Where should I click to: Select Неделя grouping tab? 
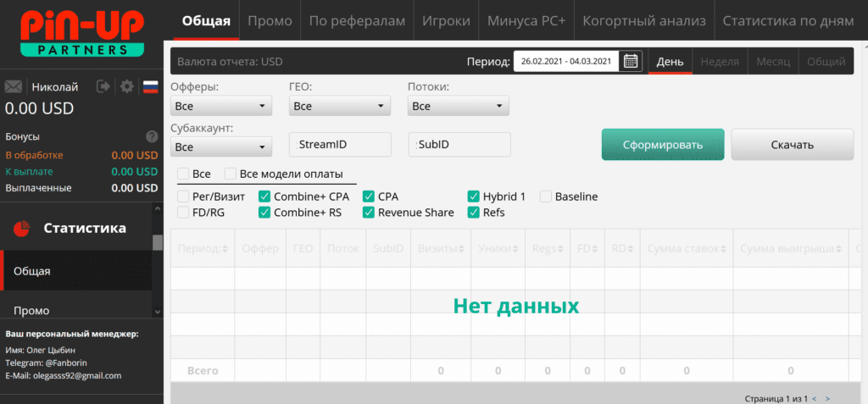pyautogui.click(x=720, y=62)
